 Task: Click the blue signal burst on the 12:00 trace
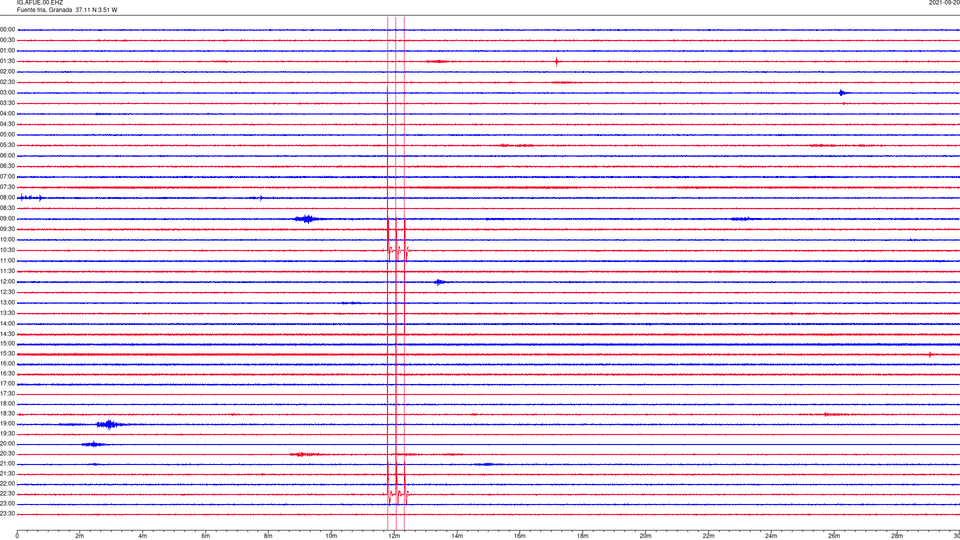pyautogui.click(x=440, y=282)
